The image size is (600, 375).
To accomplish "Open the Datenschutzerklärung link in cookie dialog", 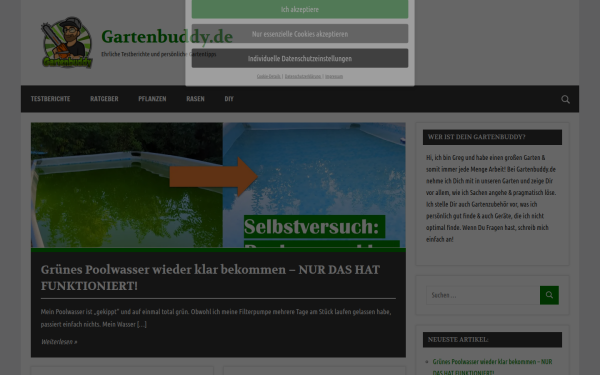I will pyautogui.click(x=303, y=76).
